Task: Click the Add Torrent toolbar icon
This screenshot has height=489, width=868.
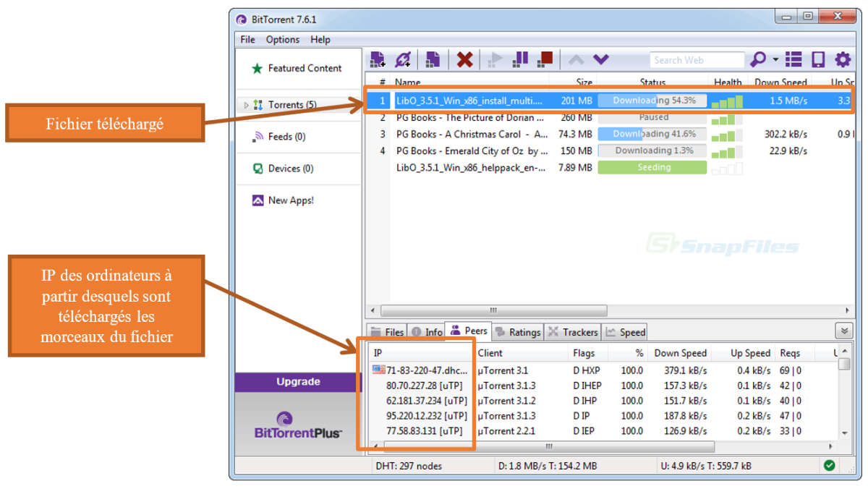Action: [377, 60]
